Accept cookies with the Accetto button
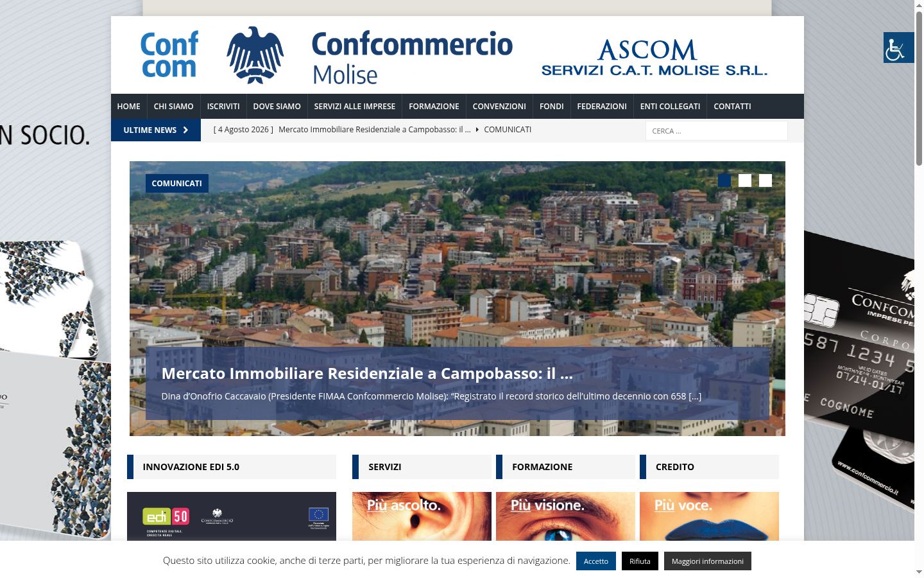This screenshot has width=924, height=578. 596,561
